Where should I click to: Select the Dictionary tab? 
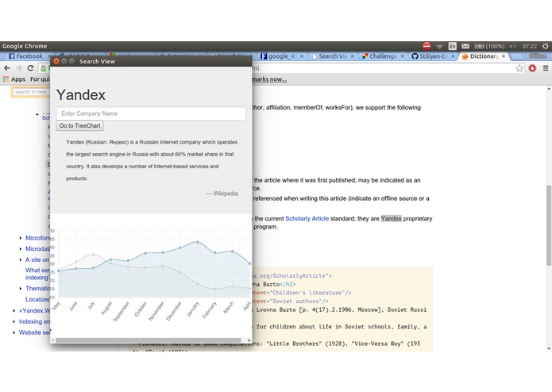pyautogui.click(x=484, y=56)
